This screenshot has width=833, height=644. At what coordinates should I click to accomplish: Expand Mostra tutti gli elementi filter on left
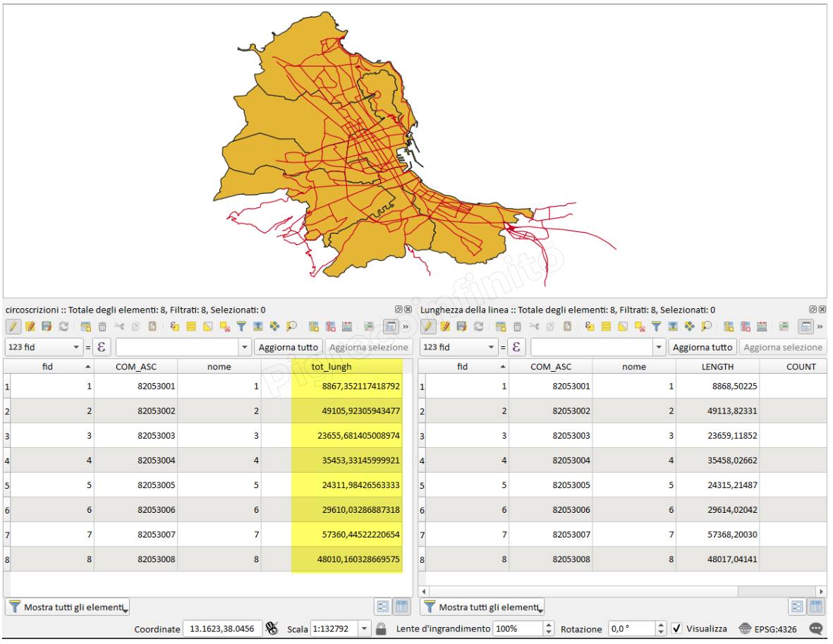[68, 607]
